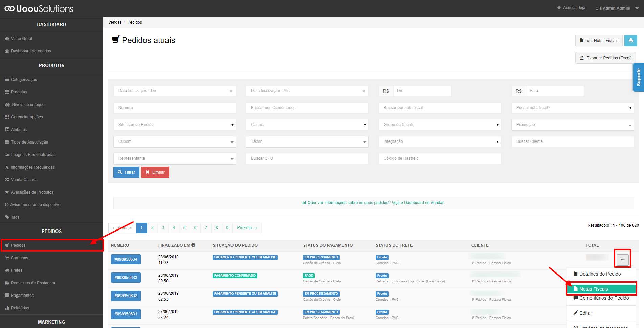Open the Possui nota fiscal? dropdown
Viewport: 644px width, 328px height.
(x=573, y=108)
